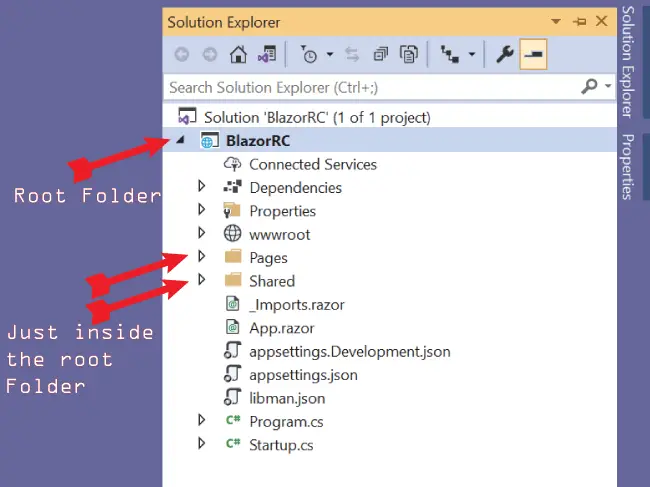
Task: Select the Dependencies item
Action: pos(296,188)
